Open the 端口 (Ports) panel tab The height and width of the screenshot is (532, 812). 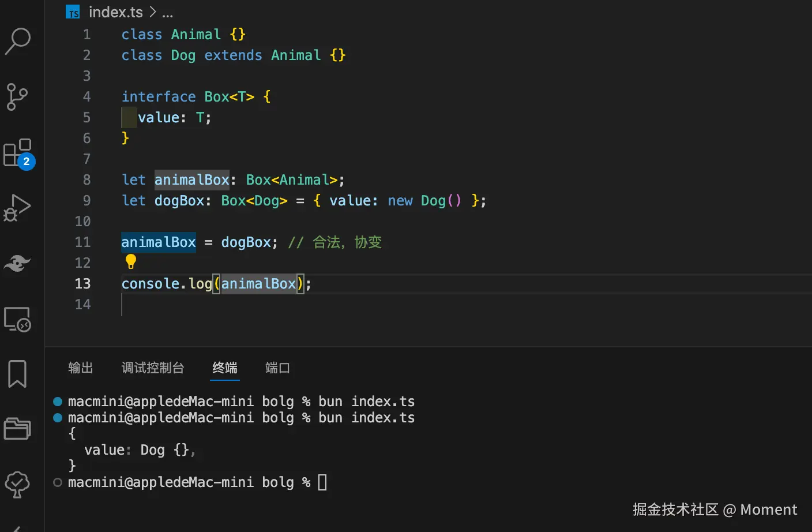point(277,368)
